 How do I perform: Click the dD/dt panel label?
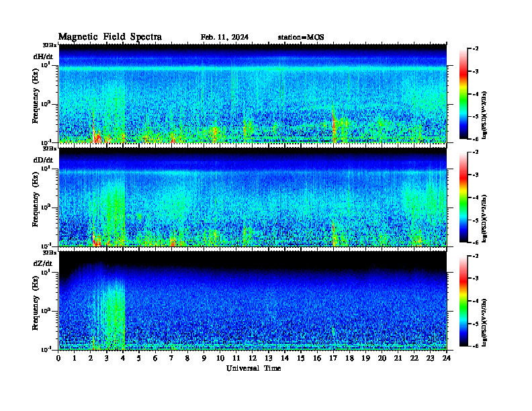[x=43, y=160]
